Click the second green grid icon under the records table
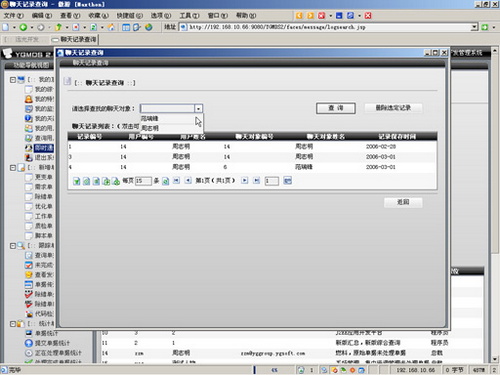The width and height of the screenshot is (500, 375). pyautogui.click(x=86, y=181)
